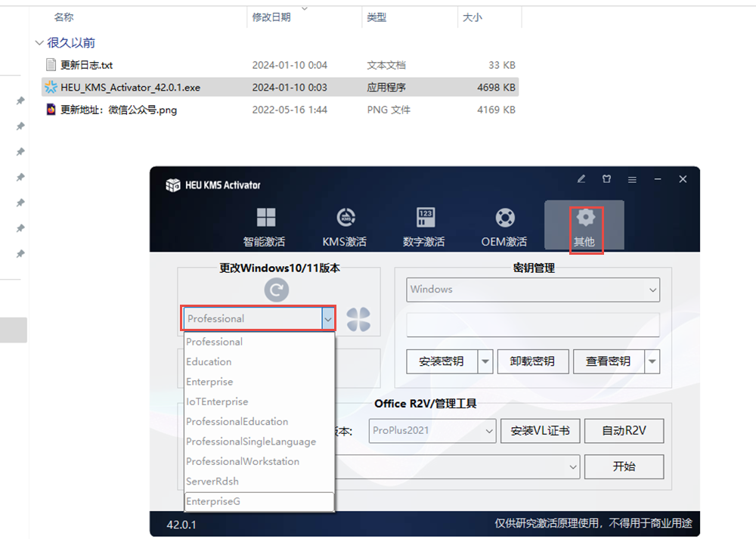Screen dimensions: 756x539
Task: Switch to the KMS激活 tab
Action: (344, 226)
